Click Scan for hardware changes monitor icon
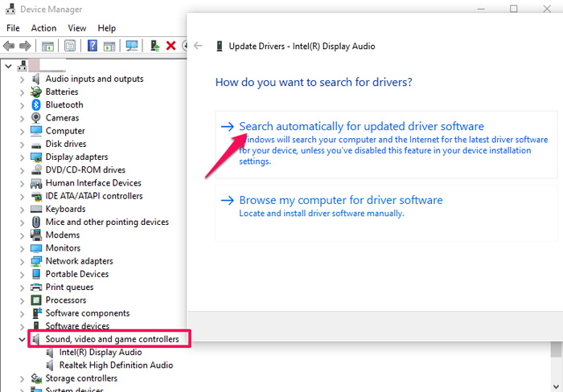This screenshot has width=563, height=392. pos(132,46)
